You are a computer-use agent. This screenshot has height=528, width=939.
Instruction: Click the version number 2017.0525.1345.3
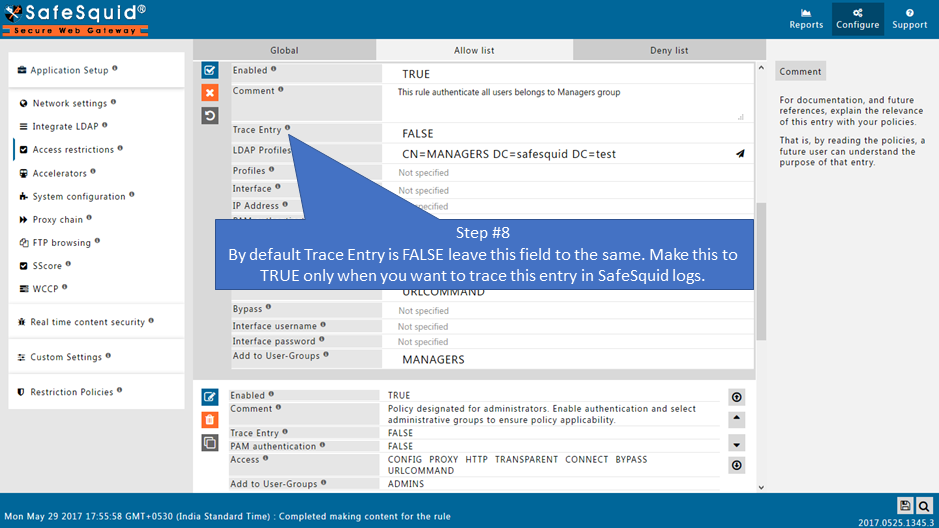[x=895, y=523]
